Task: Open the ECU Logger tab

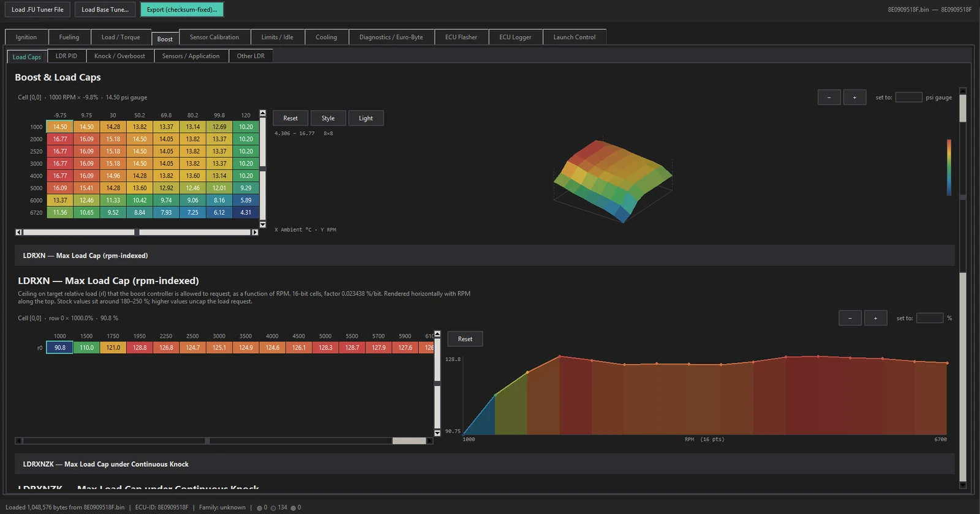Action: click(515, 37)
